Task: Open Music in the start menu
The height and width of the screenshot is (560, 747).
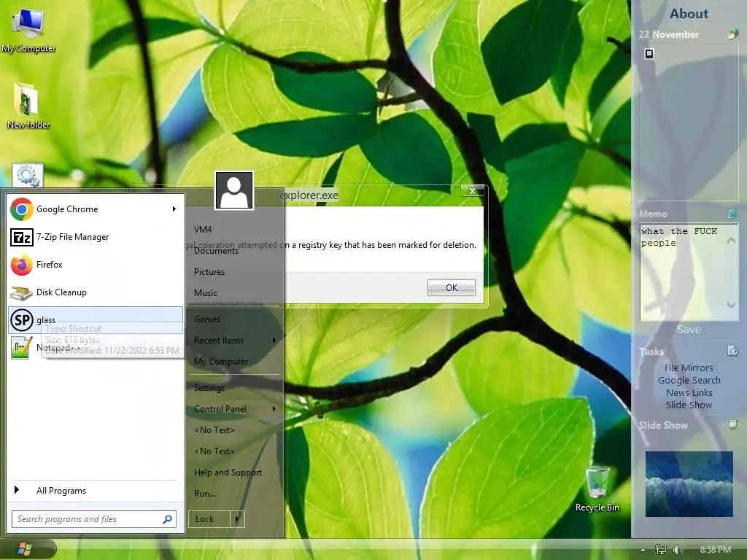Action: tap(205, 293)
